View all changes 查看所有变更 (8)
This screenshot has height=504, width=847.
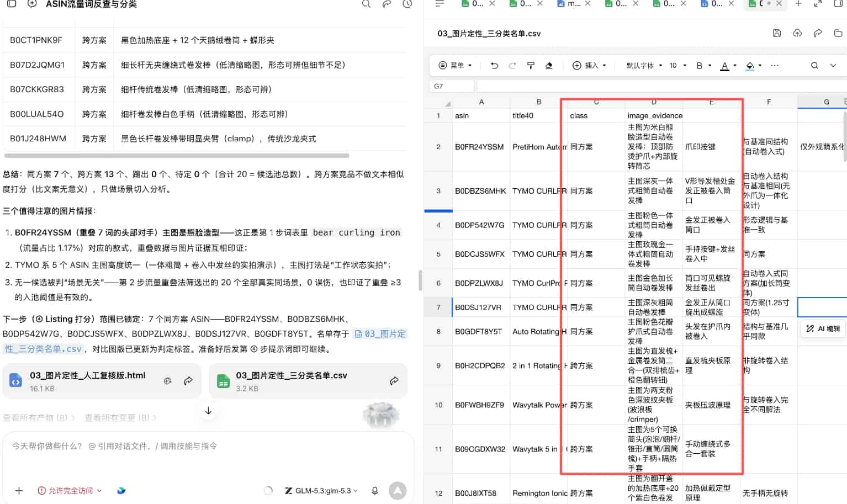[x=120, y=418]
